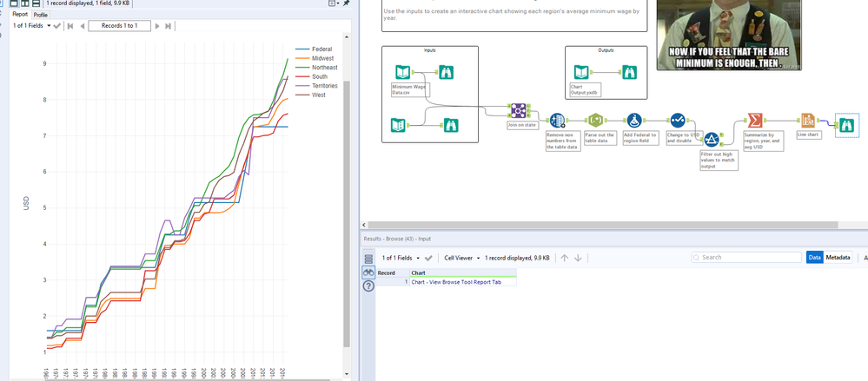Image resolution: width=868 pixels, height=381 pixels.
Task: Click the Summarize tool icon
Action: pos(755,121)
